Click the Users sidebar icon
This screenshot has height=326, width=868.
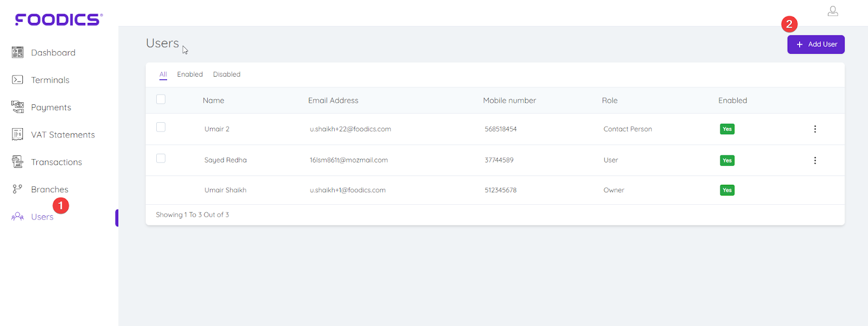click(17, 216)
